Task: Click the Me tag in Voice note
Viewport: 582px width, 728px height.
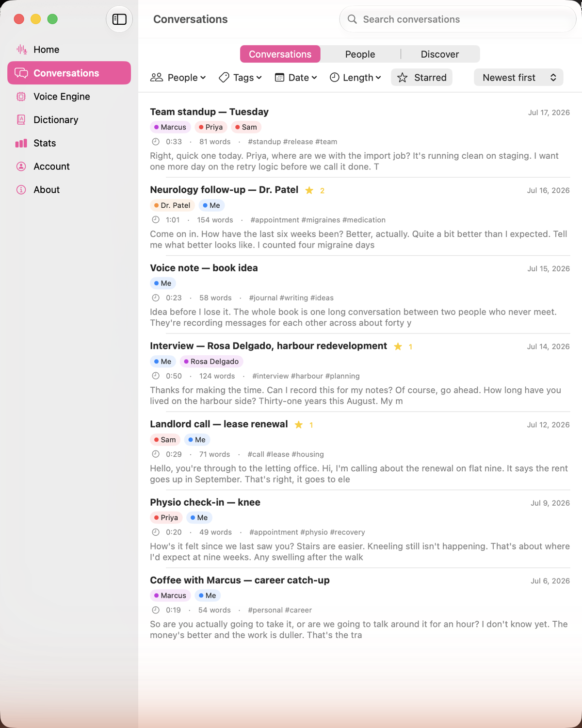Action: [163, 283]
